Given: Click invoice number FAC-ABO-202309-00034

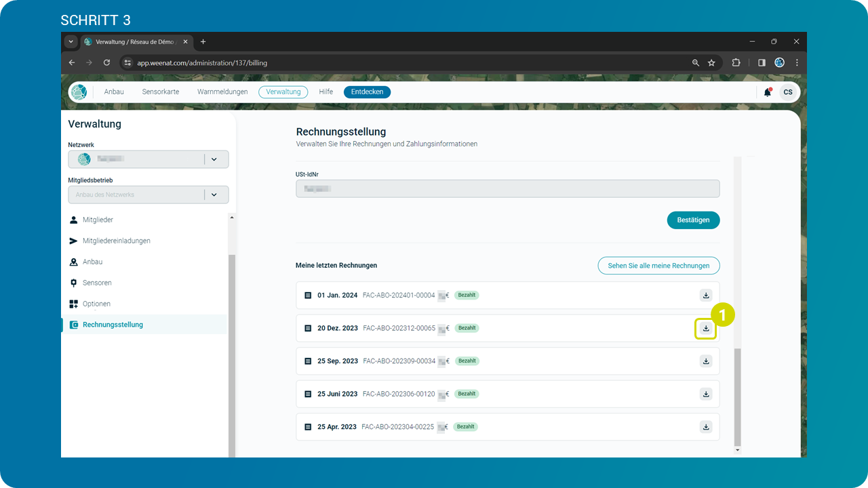Looking at the screenshot, I should pyautogui.click(x=399, y=361).
